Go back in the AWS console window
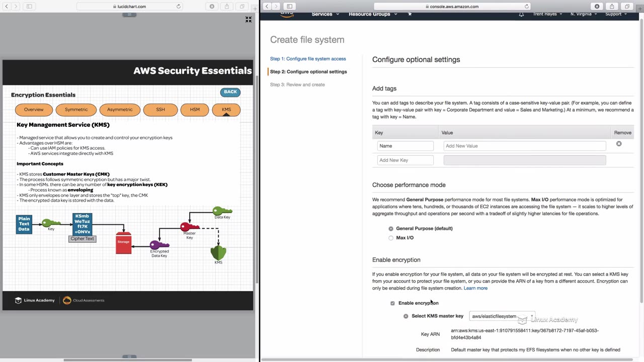 [x=267, y=7]
